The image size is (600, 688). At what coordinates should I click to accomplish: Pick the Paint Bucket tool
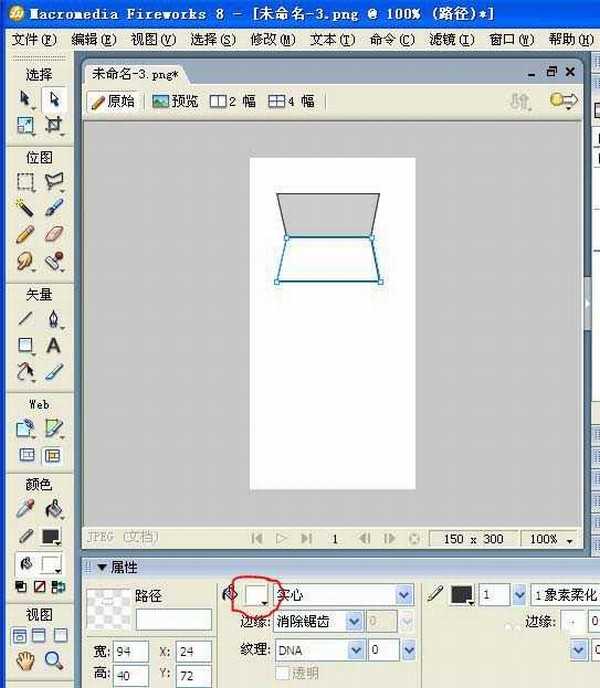(x=54, y=509)
